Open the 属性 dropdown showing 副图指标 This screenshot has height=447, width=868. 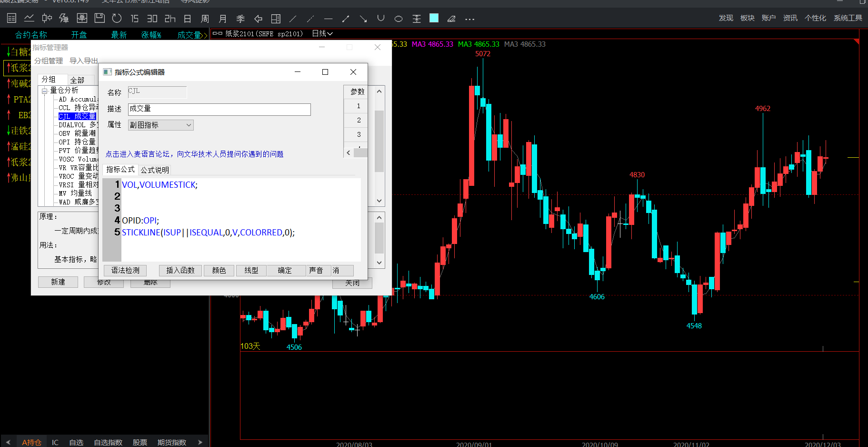coord(160,125)
